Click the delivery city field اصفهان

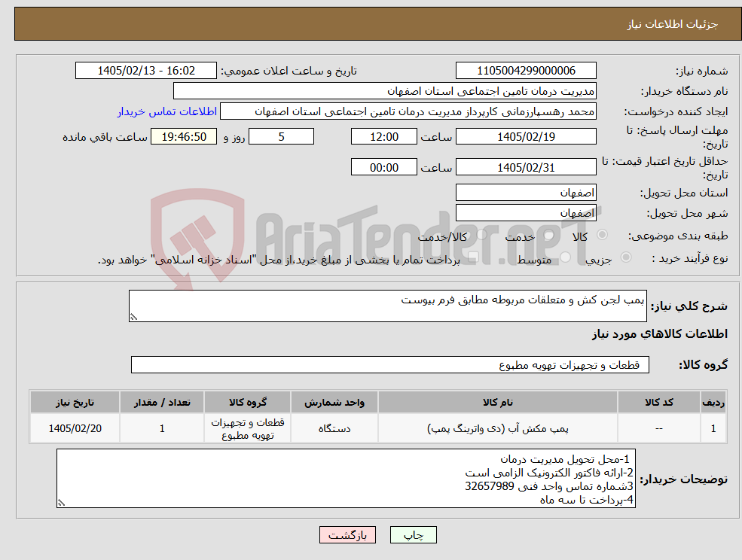click(526, 213)
